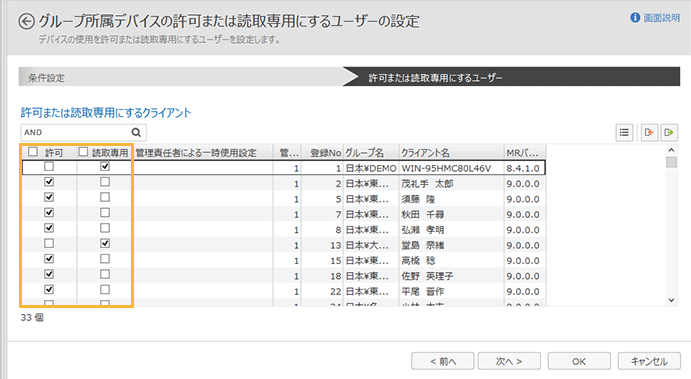Screen dimensions: 691x379
Task: Confirm with the OK button
Action: pos(579,361)
